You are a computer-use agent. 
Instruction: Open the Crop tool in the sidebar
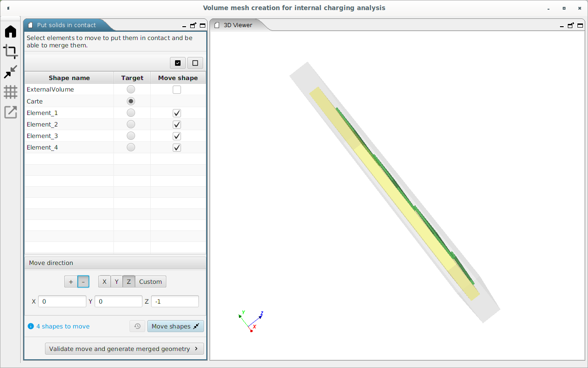11,52
